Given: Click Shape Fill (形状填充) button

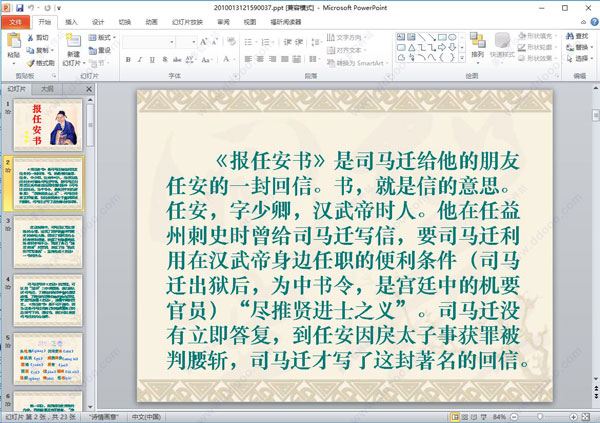Looking at the screenshot, I should (x=536, y=36).
